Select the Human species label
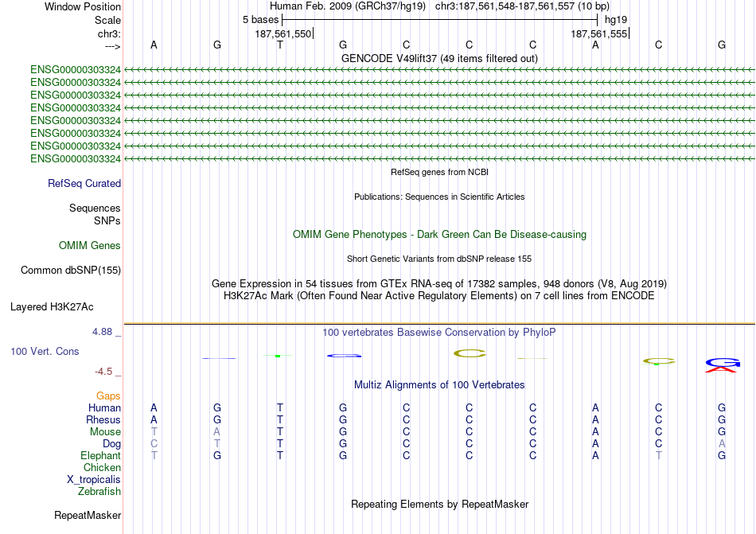756x534 pixels. pos(104,407)
